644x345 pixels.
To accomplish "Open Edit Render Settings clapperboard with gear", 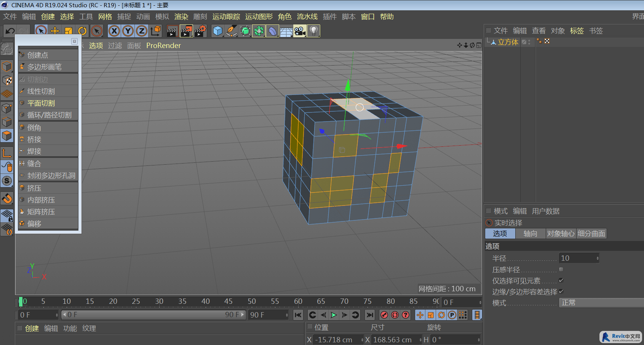I will pos(200,31).
